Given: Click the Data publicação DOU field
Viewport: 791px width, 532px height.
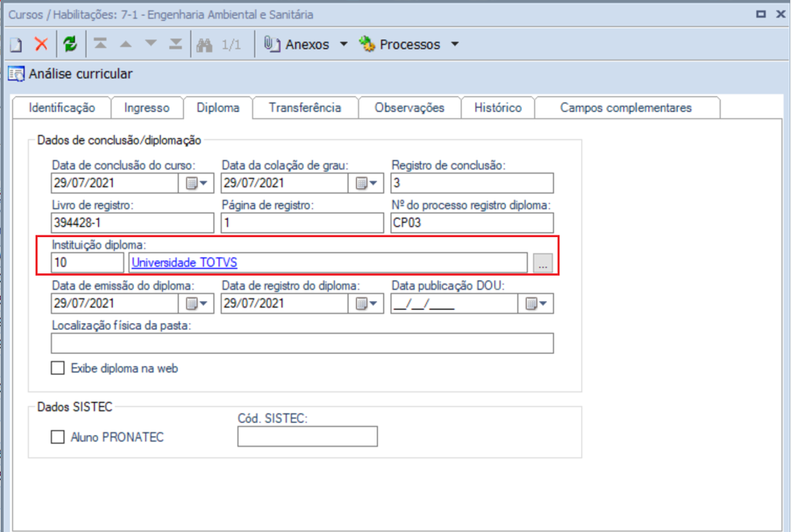Looking at the screenshot, I should pyautogui.click(x=455, y=304).
